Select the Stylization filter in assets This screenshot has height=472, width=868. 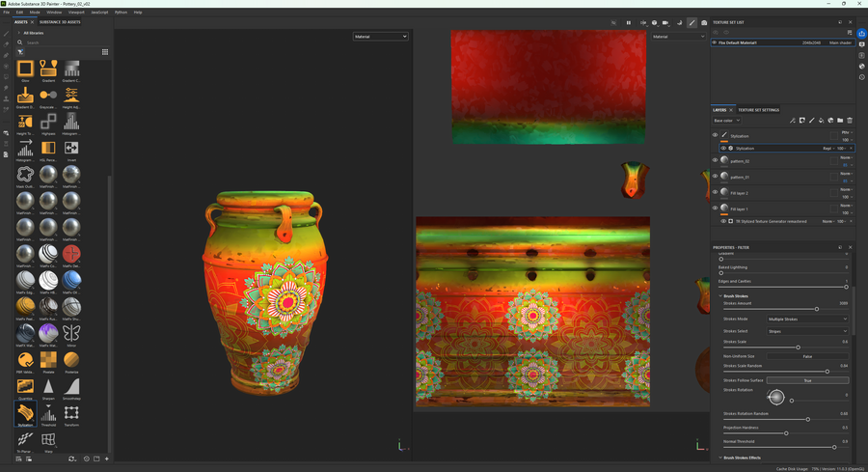click(x=25, y=413)
